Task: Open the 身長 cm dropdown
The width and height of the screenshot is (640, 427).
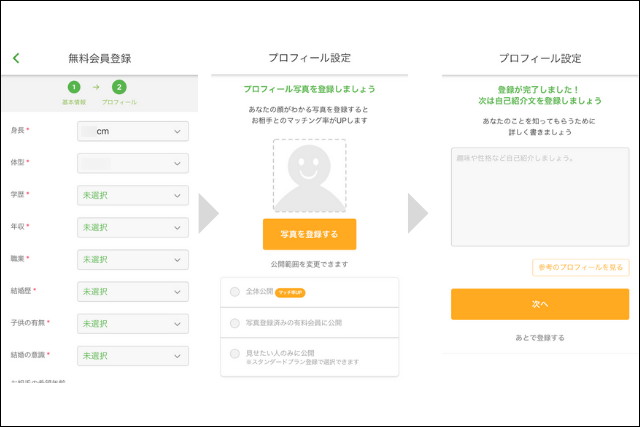Action: tap(133, 131)
